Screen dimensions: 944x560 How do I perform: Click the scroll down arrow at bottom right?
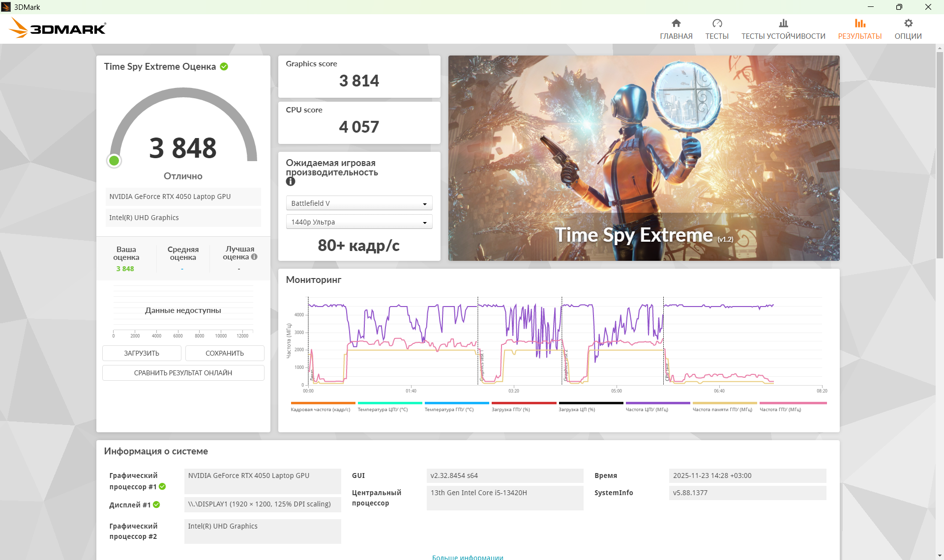click(x=940, y=556)
